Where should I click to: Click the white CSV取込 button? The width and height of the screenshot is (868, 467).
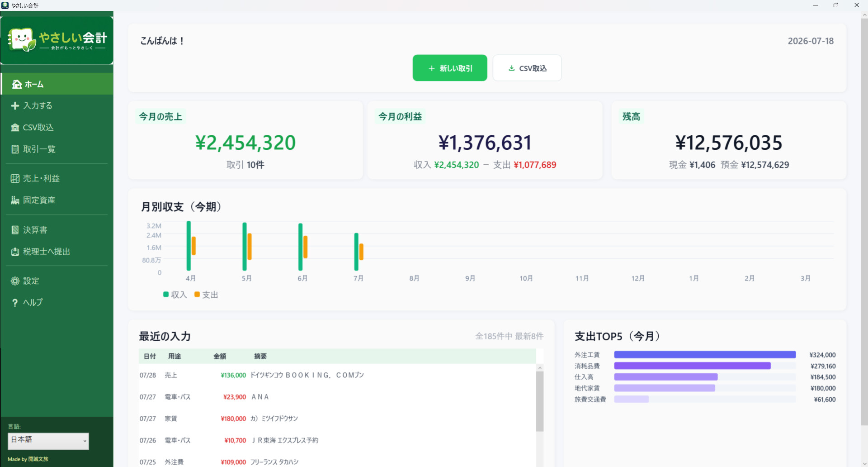point(527,68)
